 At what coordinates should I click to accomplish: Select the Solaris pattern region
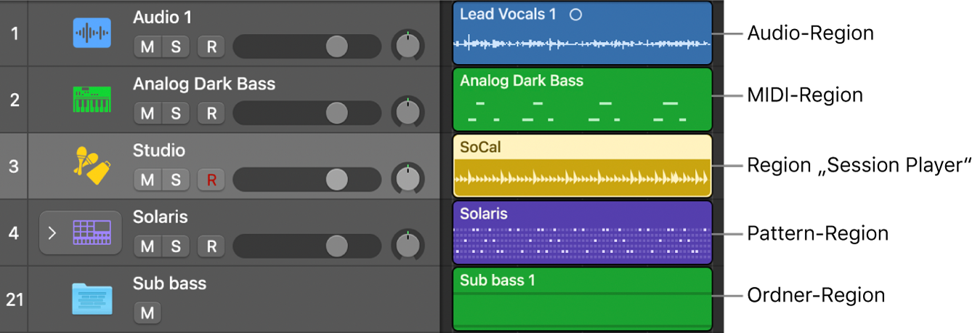(x=582, y=233)
